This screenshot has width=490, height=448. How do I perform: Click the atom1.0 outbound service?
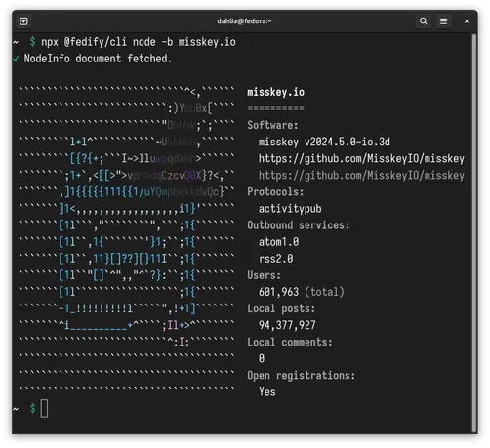[278, 242]
